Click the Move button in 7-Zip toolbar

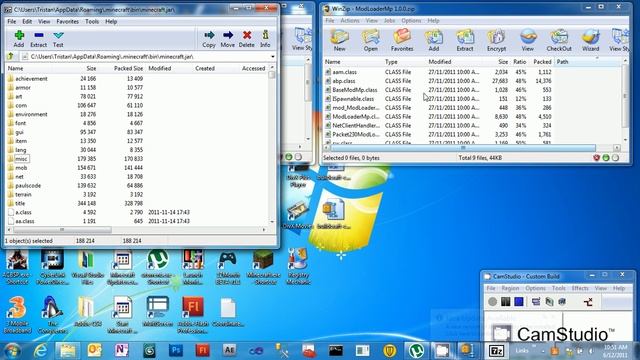coord(227,39)
